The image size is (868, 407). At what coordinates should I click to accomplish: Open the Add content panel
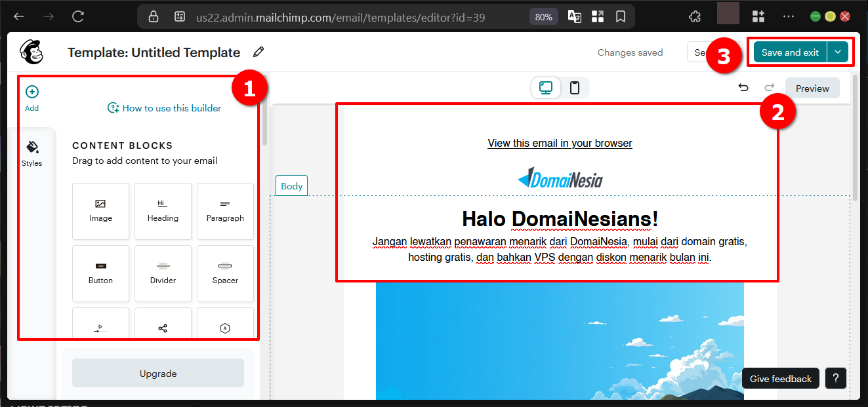click(x=31, y=97)
